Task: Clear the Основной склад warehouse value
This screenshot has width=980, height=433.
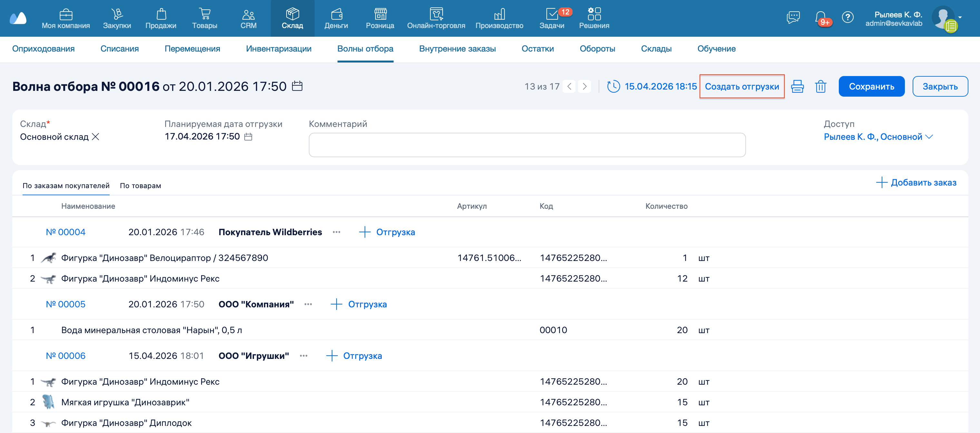Action: point(95,137)
